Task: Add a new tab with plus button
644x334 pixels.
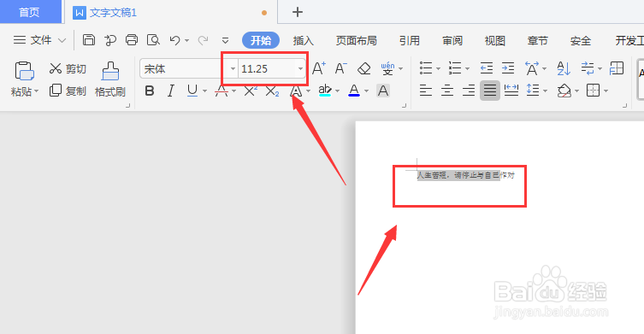Action: coord(298,12)
